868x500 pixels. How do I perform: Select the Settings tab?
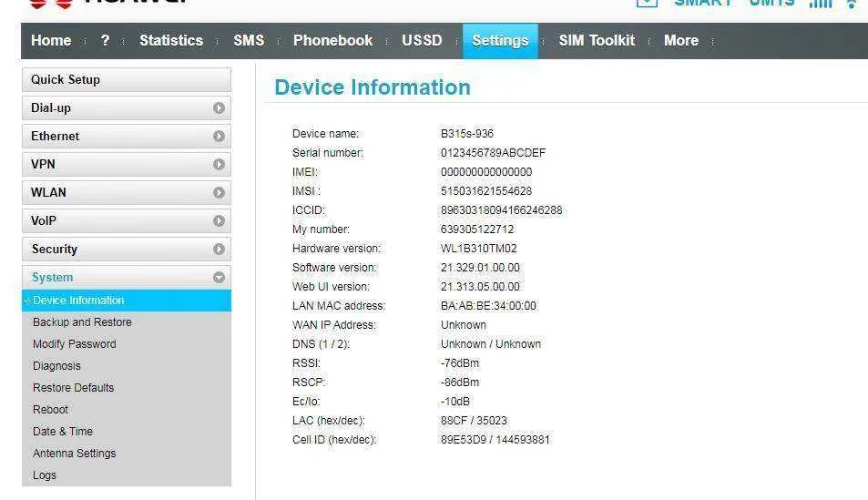pyautogui.click(x=500, y=40)
